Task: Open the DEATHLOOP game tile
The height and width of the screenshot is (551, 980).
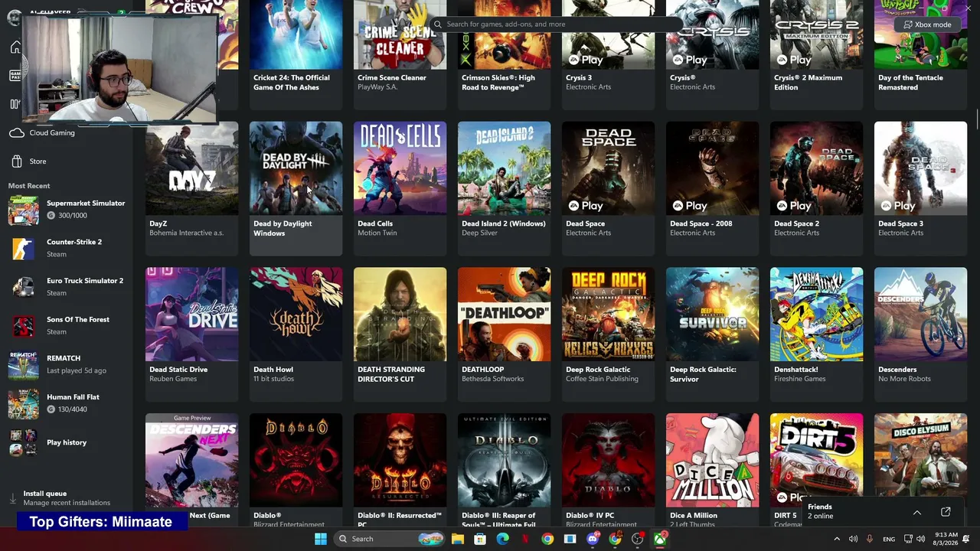Action: click(x=504, y=334)
